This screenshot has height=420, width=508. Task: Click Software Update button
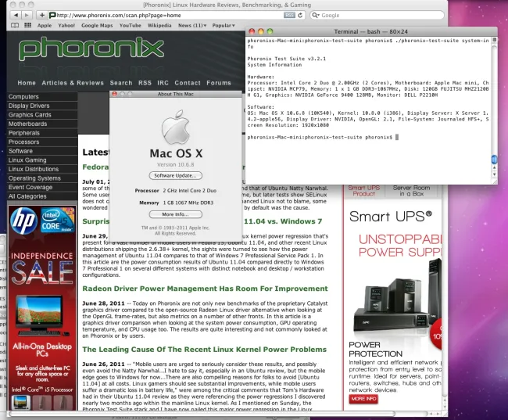coord(176,175)
